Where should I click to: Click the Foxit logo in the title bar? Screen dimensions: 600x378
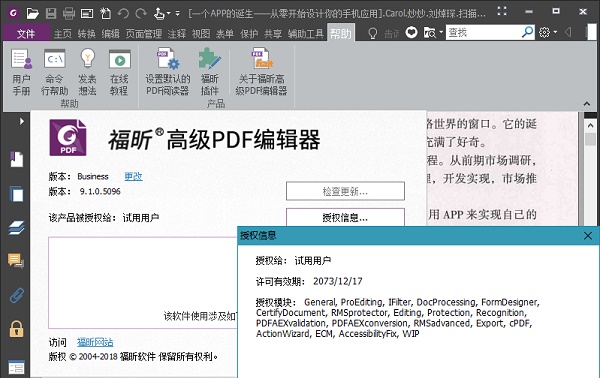point(13,13)
